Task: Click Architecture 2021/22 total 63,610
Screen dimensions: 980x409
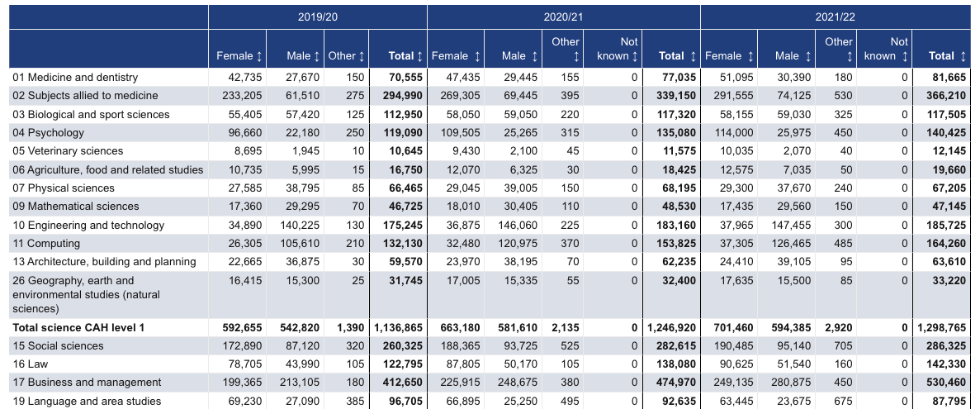Action: pos(949,261)
